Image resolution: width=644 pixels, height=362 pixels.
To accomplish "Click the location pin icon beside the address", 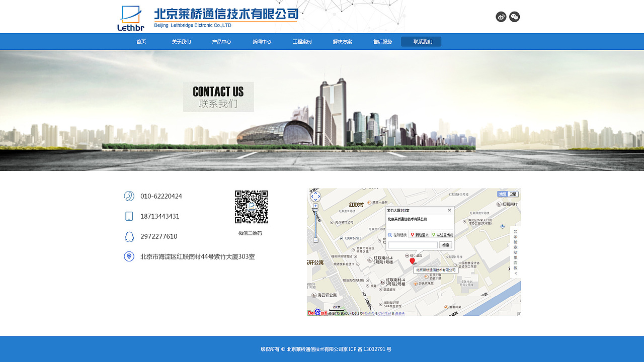I will click(129, 256).
